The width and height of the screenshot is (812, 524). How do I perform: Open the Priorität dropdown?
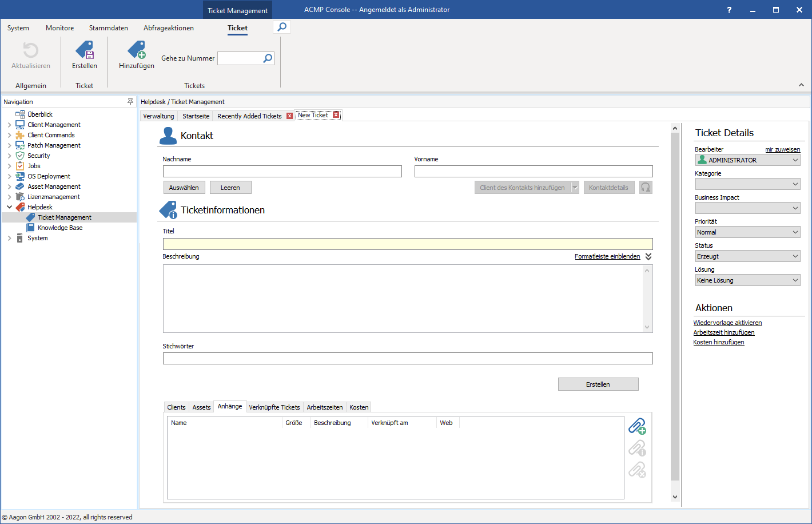pos(795,232)
